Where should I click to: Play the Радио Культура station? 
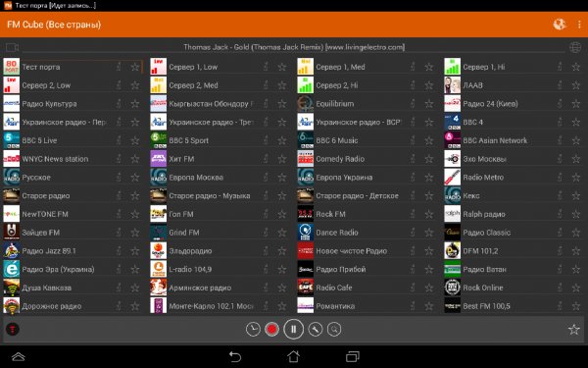(49, 104)
